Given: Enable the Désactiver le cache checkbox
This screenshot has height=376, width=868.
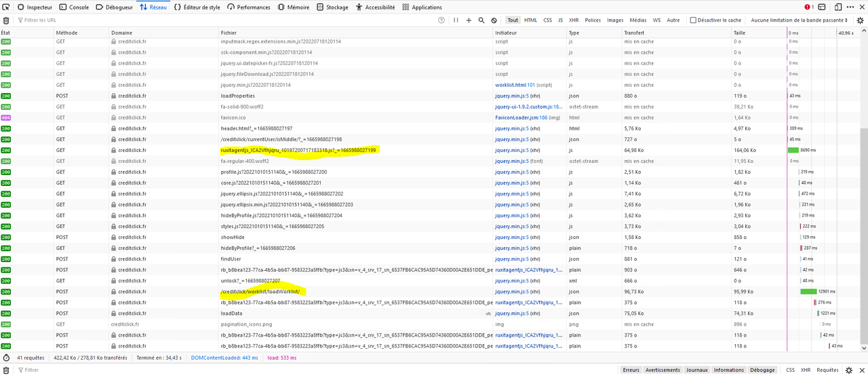Looking at the screenshot, I should coord(693,20).
